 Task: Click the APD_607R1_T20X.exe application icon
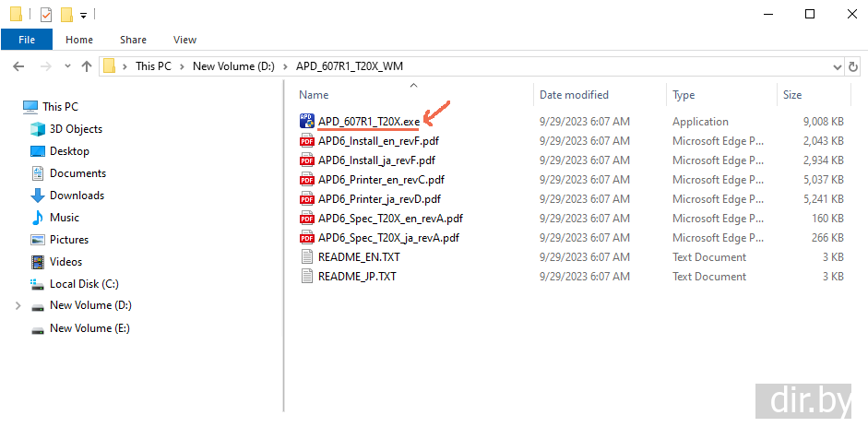(306, 121)
